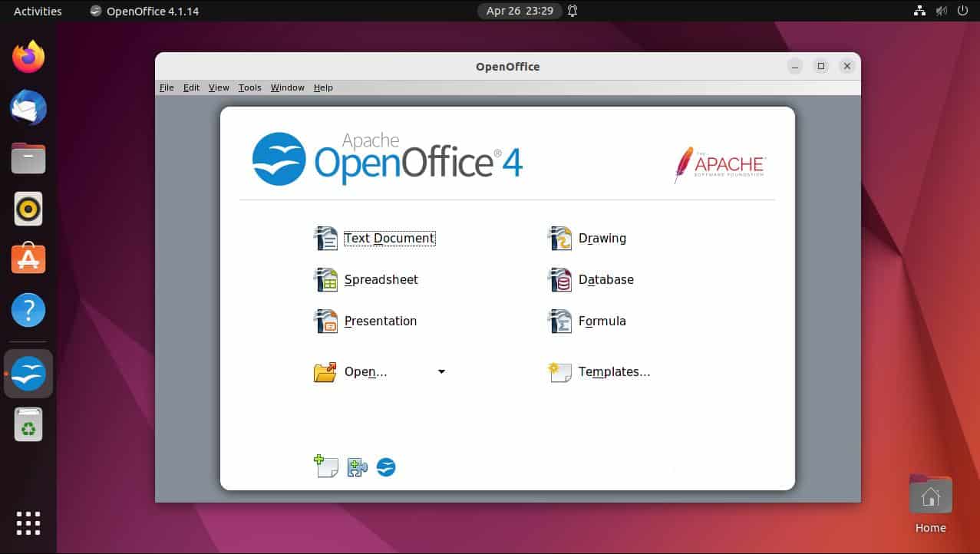This screenshot has height=554, width=980.
Task: Click the new-document icon with the green plus
Action: [326, 466]
